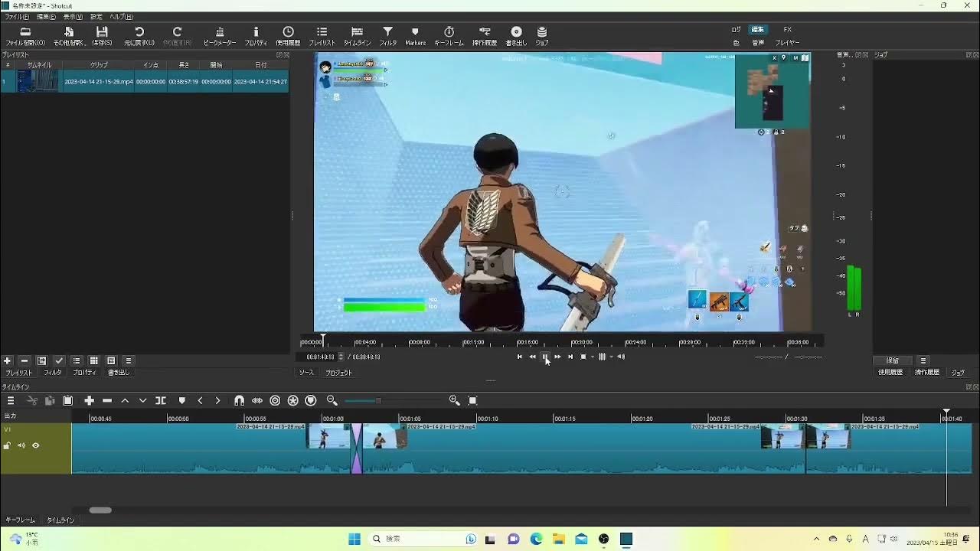Screen dimensions: 980x551
Task: Overwrite clip with timeline down-chevron icon
Action: (x=142, y=400)
